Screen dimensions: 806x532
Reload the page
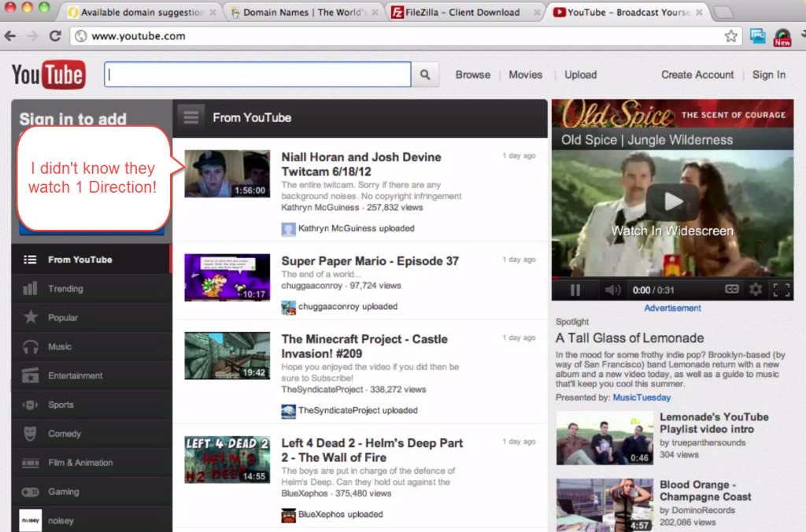(55, 36)
